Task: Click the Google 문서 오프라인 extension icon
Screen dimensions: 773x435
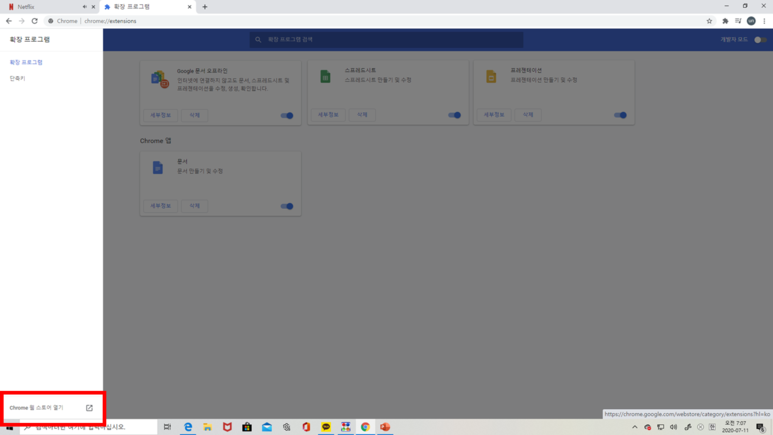Action: click(x=160, y=79)
